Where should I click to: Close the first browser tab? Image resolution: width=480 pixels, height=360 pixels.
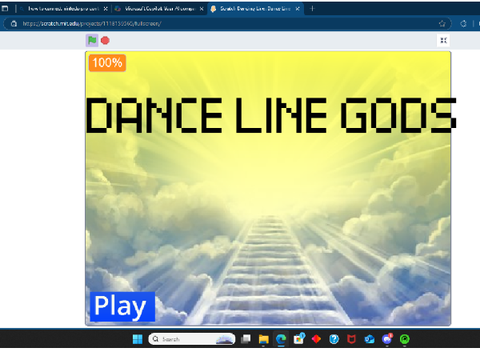106,9
